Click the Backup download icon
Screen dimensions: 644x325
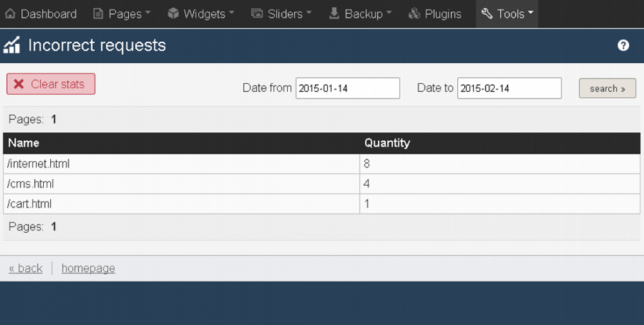coord(334,14)
